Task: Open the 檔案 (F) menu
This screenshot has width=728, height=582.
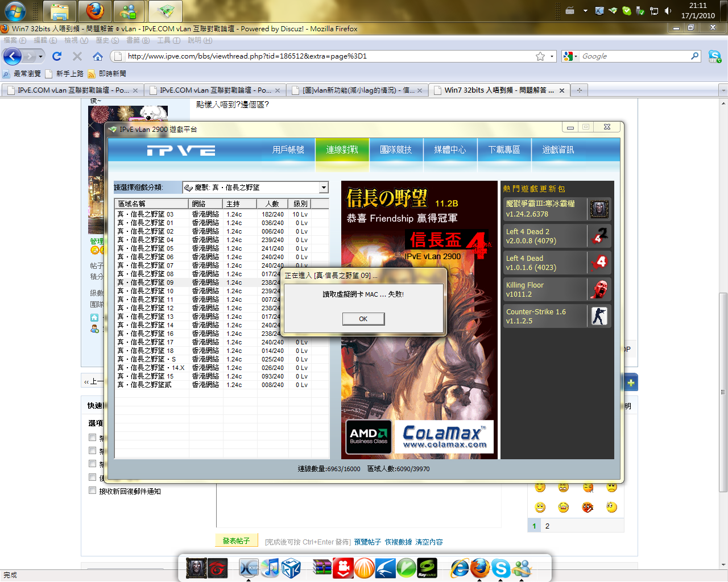Action: coord(15,40)
